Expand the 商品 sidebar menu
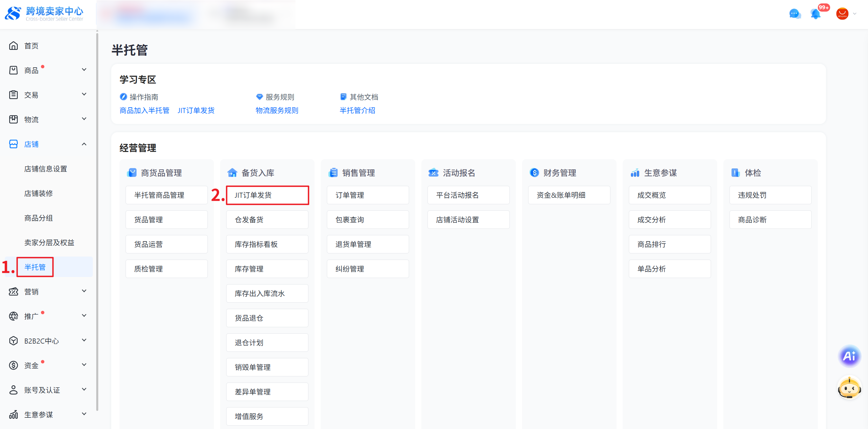This screenshot has width=868, height=429. pos(84,70)
